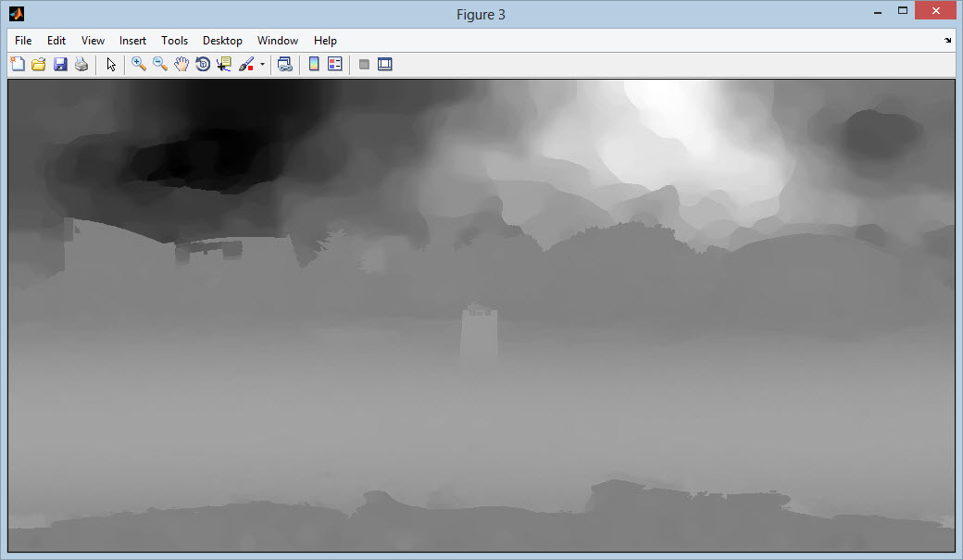Select the Edit Plot arrow tool
Screen dimensions: 963x560
(111, 64)
